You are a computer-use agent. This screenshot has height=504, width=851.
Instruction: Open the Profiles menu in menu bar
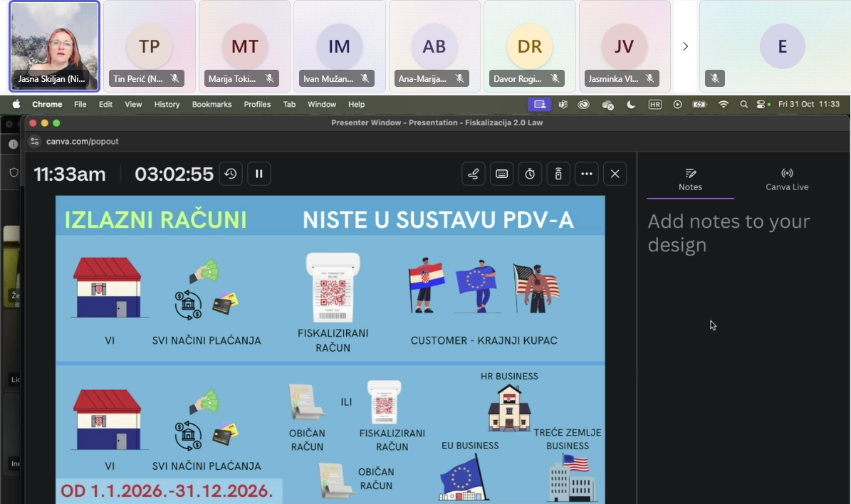(x=257, y=105)
